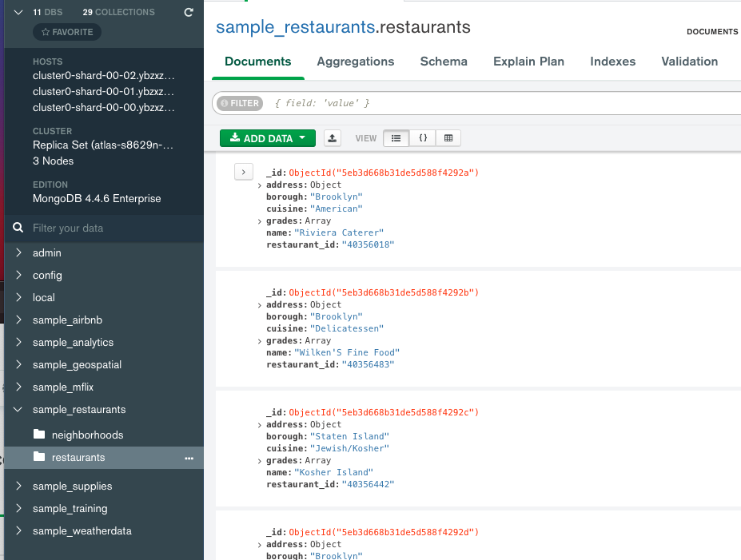Open the neighborhoods collection folder icon
The height and width of the screenshot is (560, 741).
point(39,434)
